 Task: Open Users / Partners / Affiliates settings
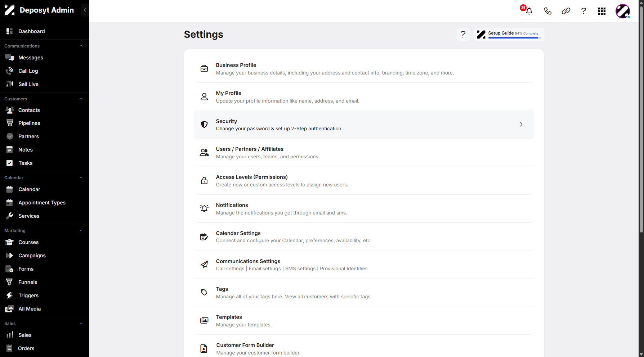pyautogui.click(x=364, y=153)
